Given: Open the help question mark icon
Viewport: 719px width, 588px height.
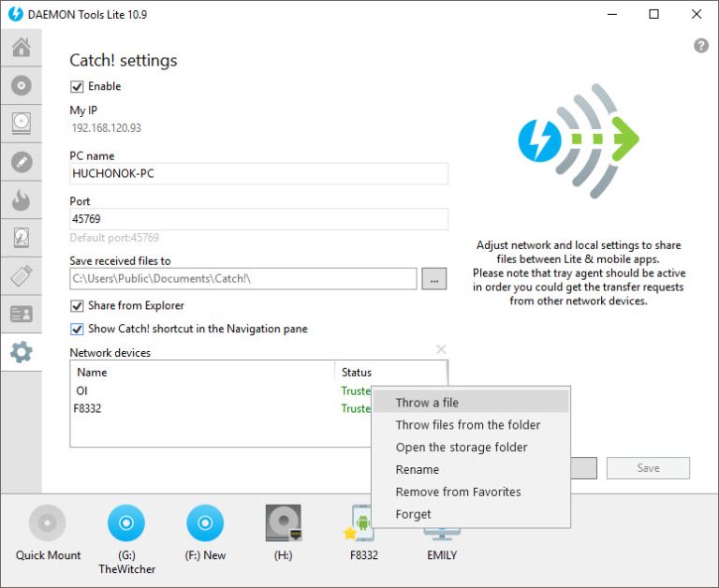Looking at the screenshot, I should tap(700, 46).
